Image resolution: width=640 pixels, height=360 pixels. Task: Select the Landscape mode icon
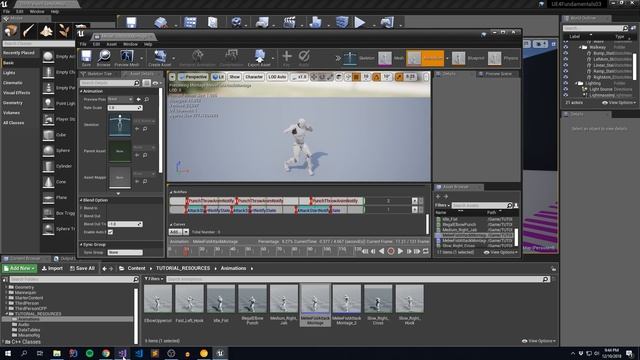(x=46, y=31)
